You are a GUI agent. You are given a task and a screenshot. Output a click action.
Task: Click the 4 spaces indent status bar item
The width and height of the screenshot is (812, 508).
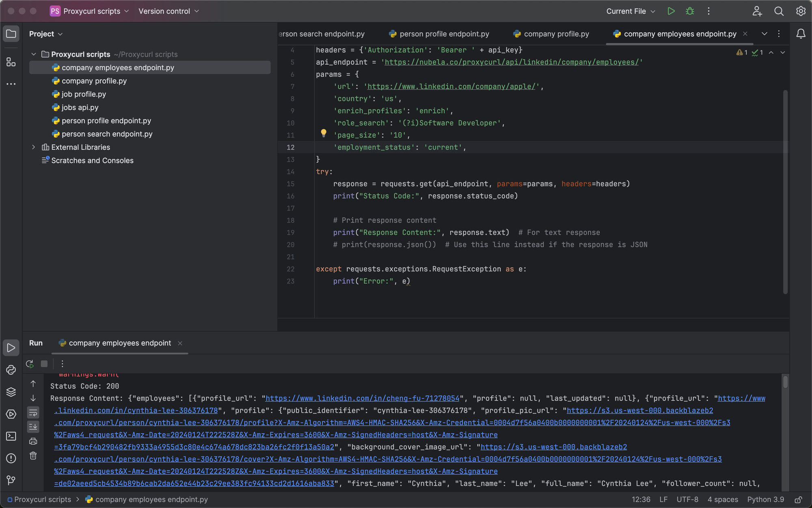(x=723, y=499)
